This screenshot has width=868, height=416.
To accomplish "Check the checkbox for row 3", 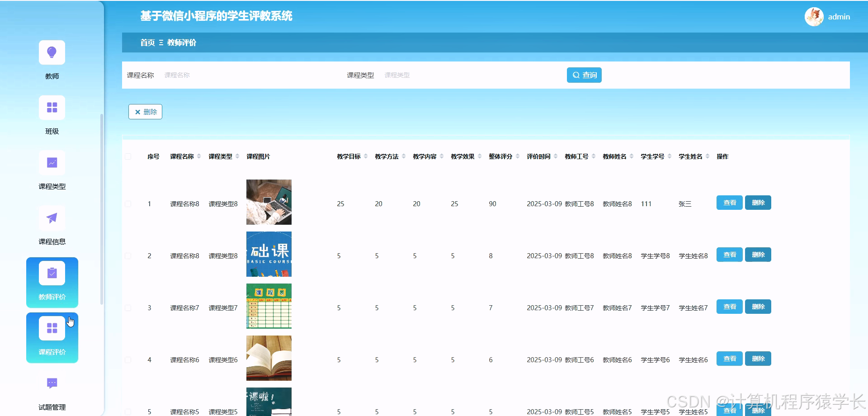I will (x=128, y=308).
